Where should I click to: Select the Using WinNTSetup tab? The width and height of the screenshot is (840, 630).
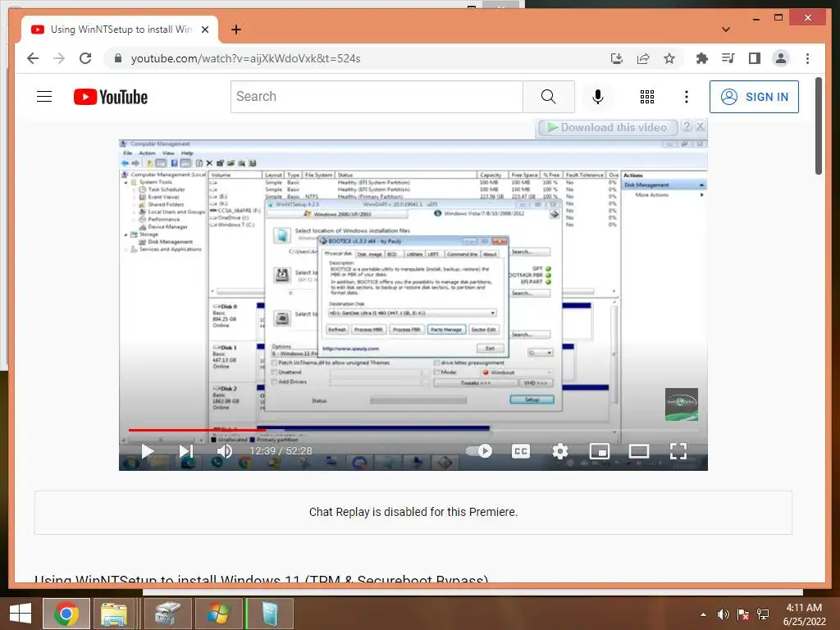(120, 30)
